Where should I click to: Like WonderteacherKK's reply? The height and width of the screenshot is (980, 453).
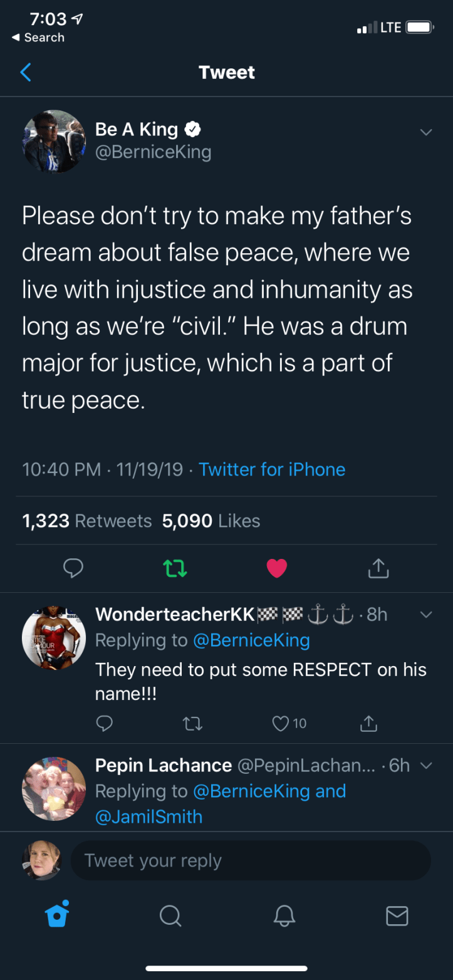281,724
